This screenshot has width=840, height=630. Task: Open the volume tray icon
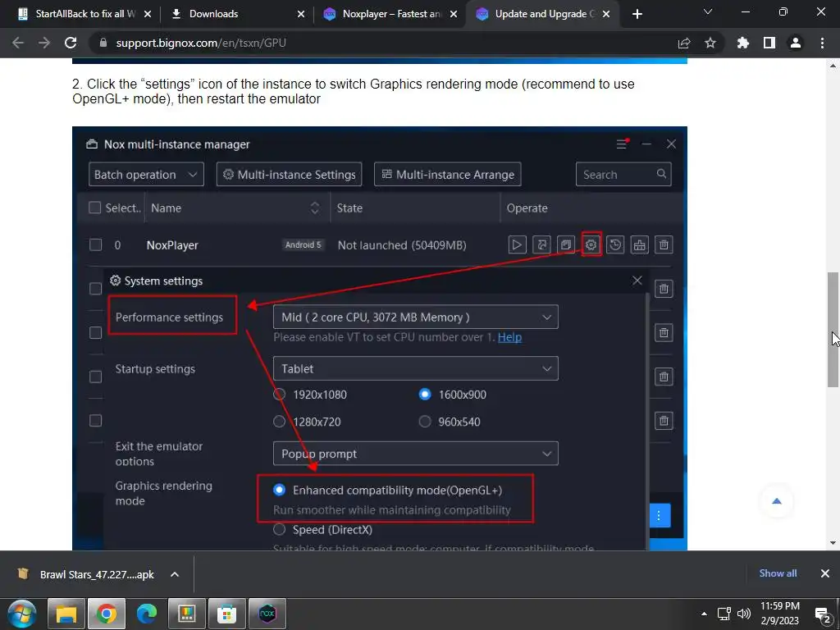[744, 614]
